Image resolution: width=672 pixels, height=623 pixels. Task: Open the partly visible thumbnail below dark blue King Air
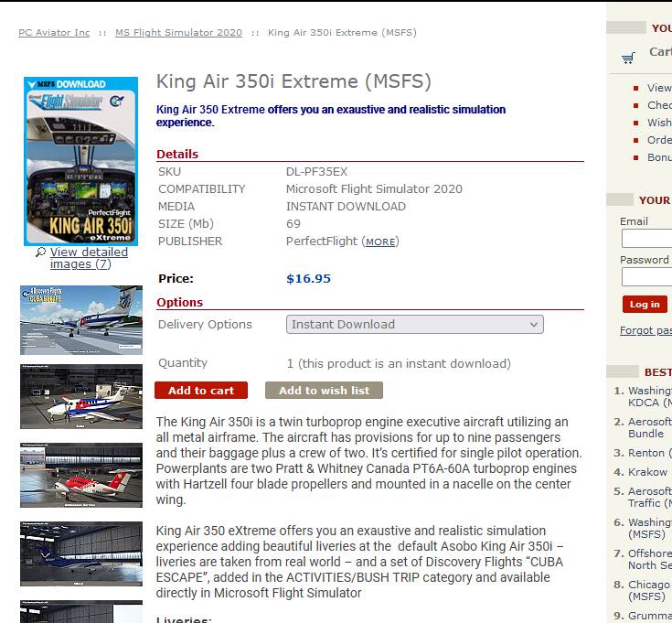(x=81, y=611)
